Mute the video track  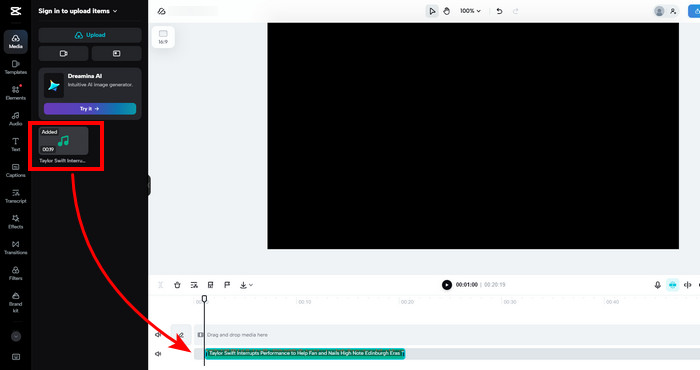click(x=158, y=335)
